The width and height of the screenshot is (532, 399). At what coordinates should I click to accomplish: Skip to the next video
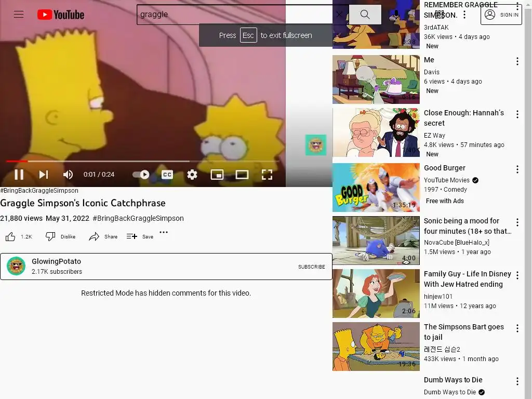44,175
